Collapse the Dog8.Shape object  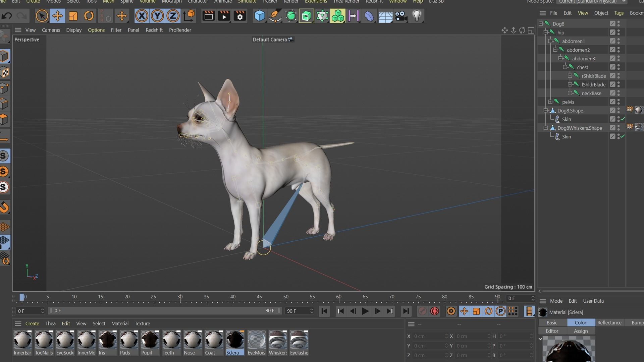tap(546, 110)
